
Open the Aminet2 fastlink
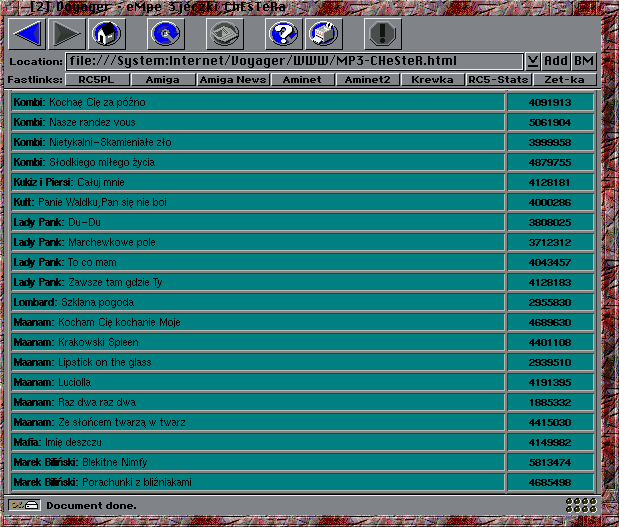(x=368, y=80)
